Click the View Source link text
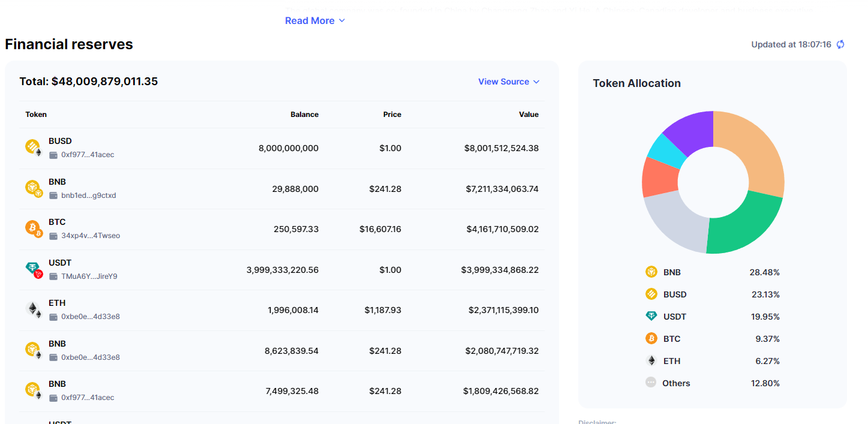 503,82
